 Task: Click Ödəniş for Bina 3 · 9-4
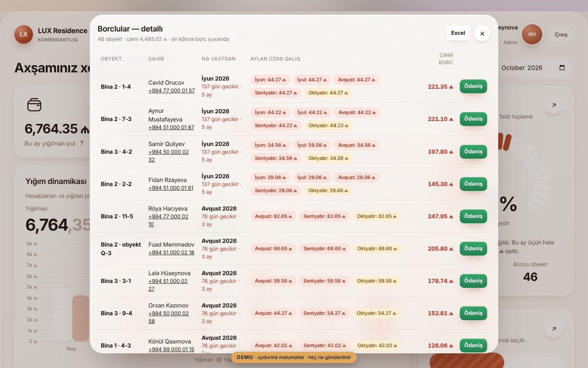point(473,313)
